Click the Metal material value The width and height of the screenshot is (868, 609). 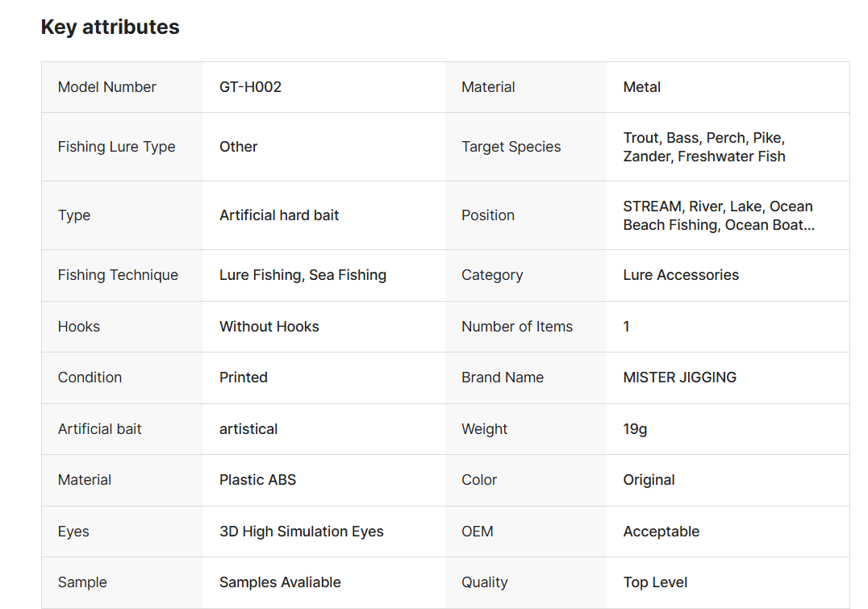tap(641, 87)
